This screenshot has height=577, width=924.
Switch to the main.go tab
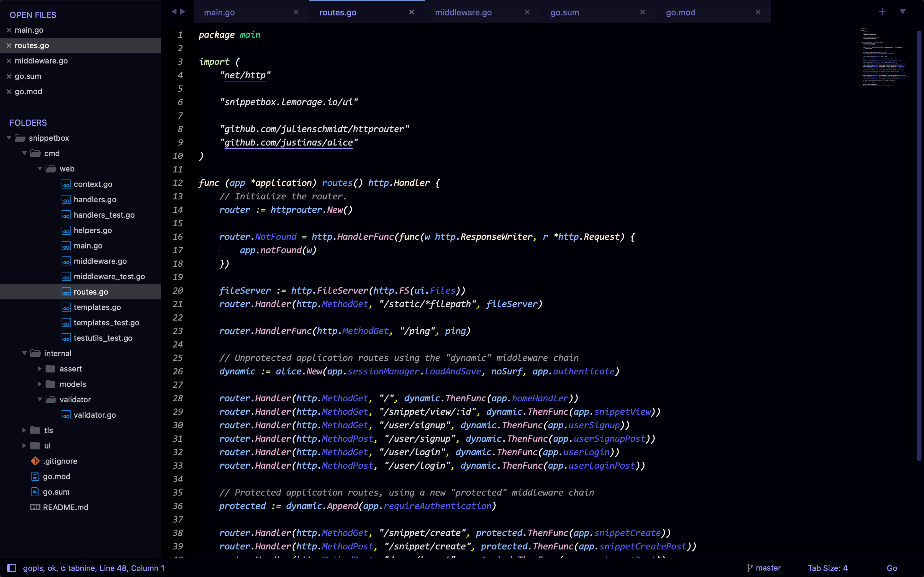[219, 12]
